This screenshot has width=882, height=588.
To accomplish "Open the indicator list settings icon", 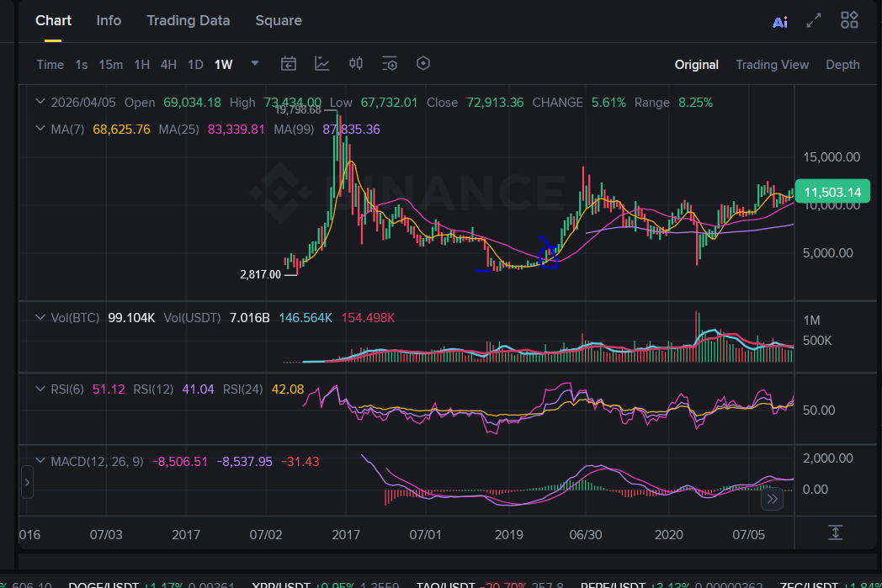I will point(390,64).
